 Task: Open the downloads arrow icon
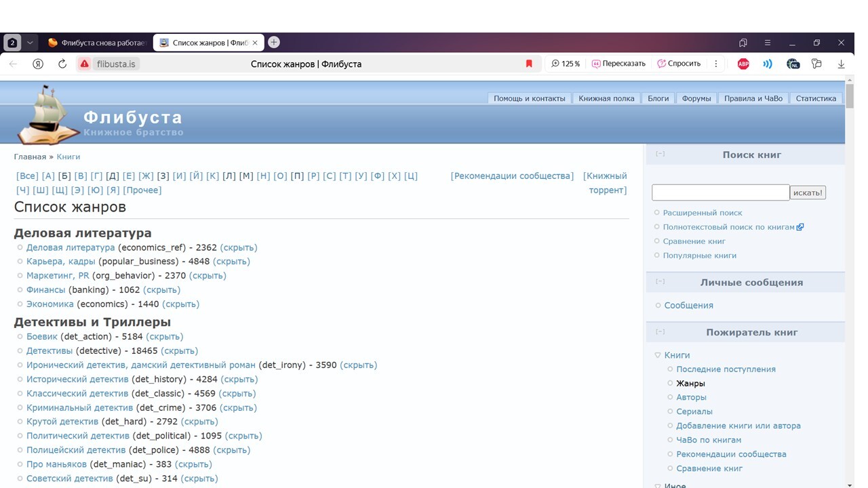tap(841, 64)
